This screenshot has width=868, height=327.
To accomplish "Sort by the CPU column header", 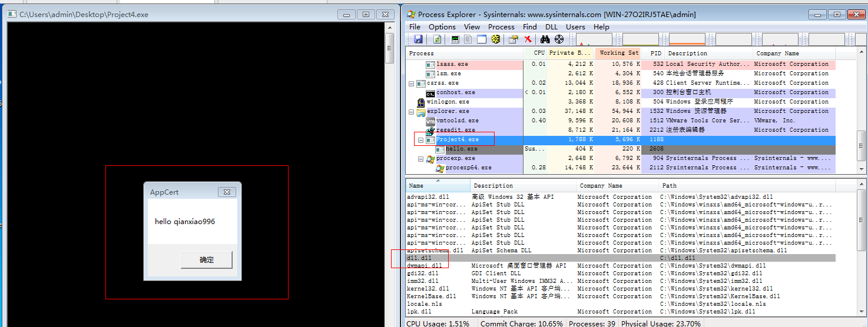I will (535, 54).
